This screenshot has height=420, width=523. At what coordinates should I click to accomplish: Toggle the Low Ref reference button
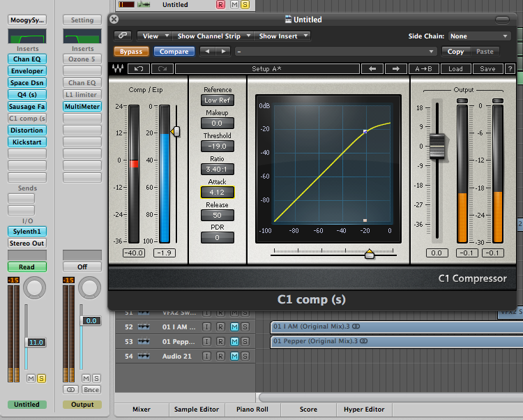pyautogui.click(x=217, y=100)
